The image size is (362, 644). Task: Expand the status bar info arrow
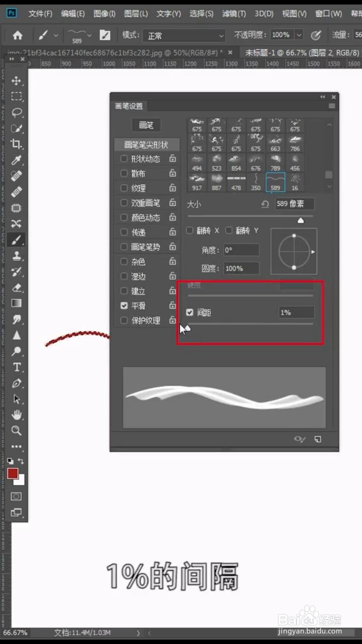tap(138, 632)
